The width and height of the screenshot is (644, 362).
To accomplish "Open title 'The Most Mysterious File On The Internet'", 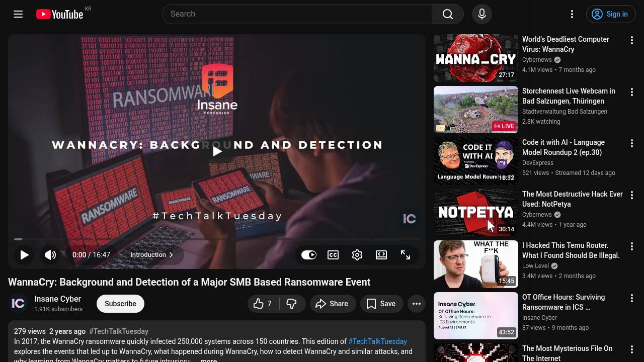I will (x=567, y=353).
